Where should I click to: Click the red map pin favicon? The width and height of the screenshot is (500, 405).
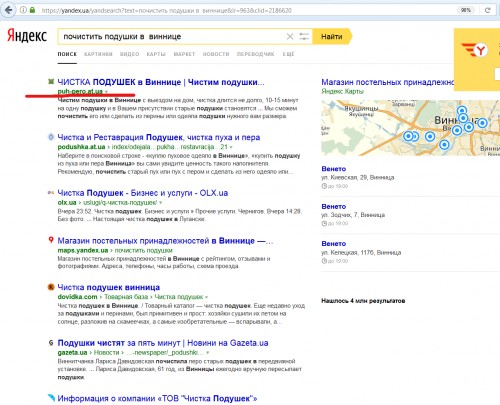51,240
